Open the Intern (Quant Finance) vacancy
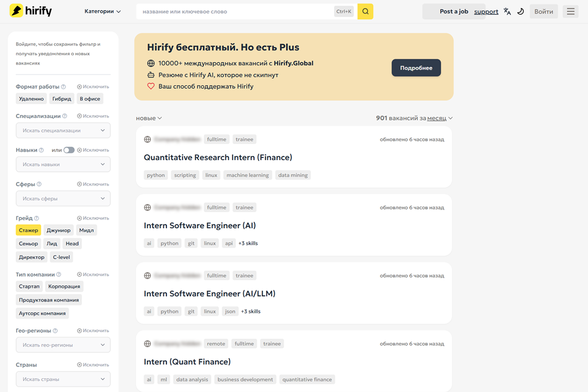This screenshot has width=588, height=392. tap(187, 362)
